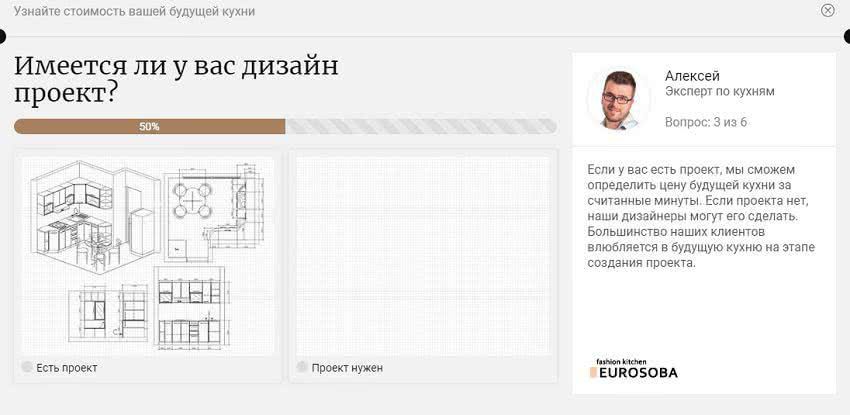Select the "Проект нужен" radio button

point(302,367)
